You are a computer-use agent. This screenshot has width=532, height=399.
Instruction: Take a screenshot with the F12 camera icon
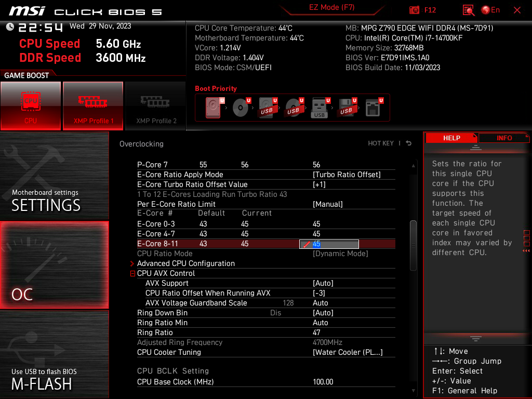point(414,10)
